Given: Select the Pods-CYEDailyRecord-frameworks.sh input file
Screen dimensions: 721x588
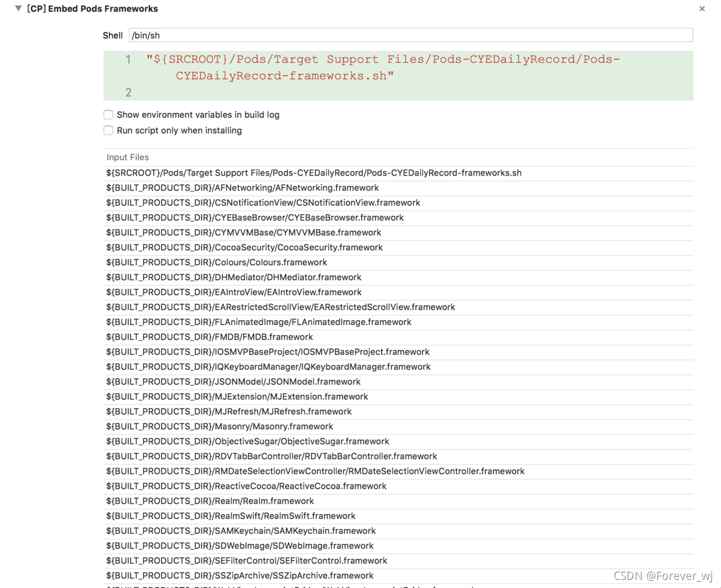Looking at the screenshot, I should tap(398, 173).
